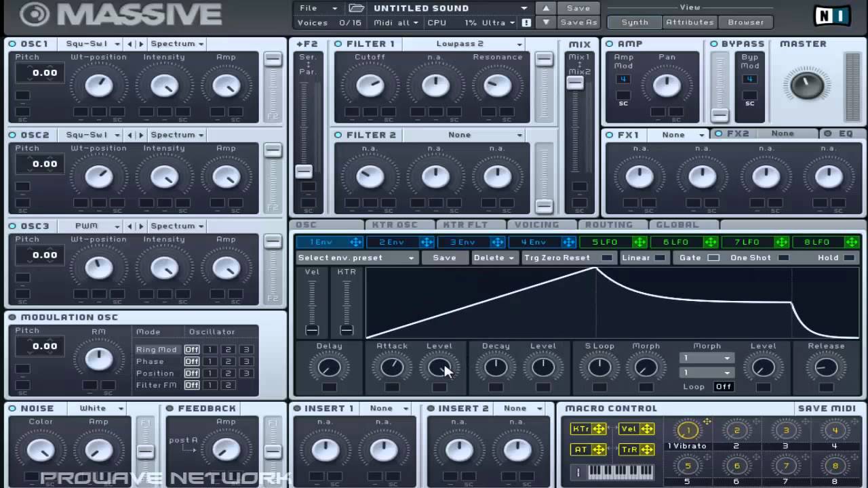868x488 pixels.
Task: Click the Save button in header
Action: [578, 8]
